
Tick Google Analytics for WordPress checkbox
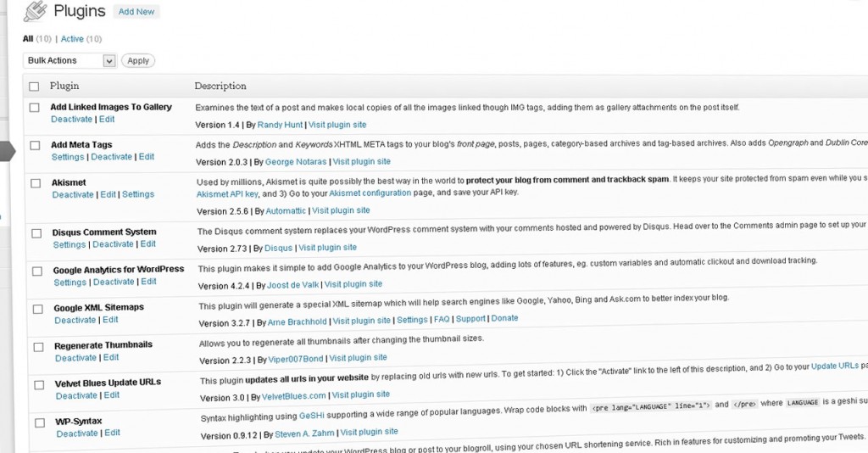pos(37,271)
